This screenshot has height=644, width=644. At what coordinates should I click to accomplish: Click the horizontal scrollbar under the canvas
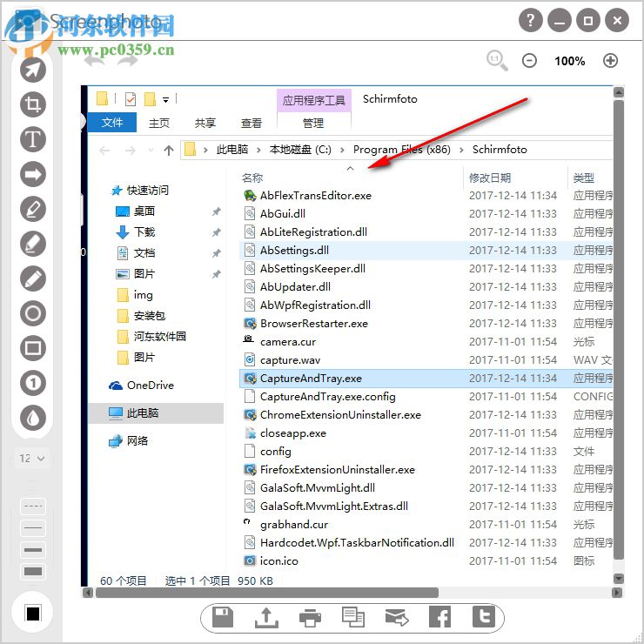click(x=267, y=593)
